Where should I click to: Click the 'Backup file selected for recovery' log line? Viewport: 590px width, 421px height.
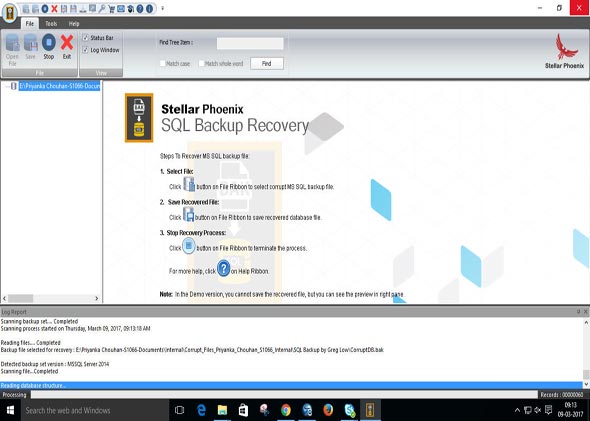point(192,350)
